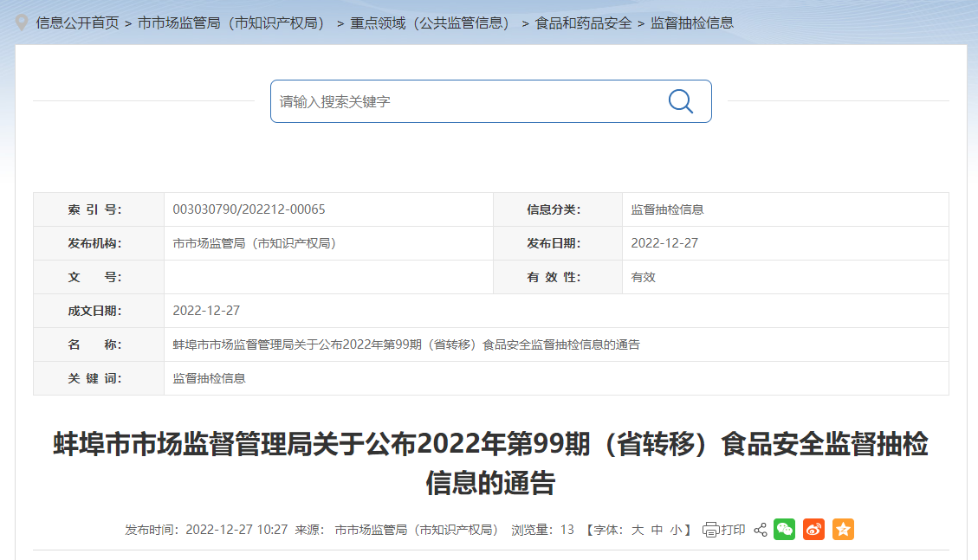
Task: Set font size to 小
Action: point(677,530)
